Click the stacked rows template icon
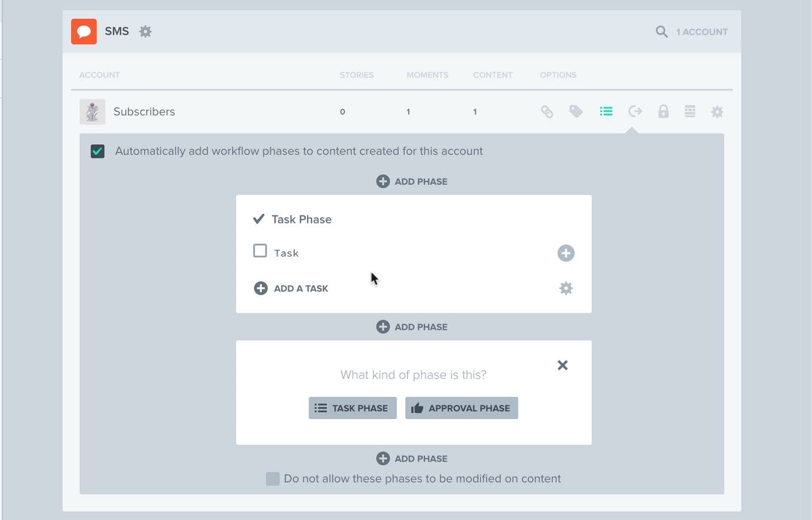The image size is (812, 520). click(690, 111)
